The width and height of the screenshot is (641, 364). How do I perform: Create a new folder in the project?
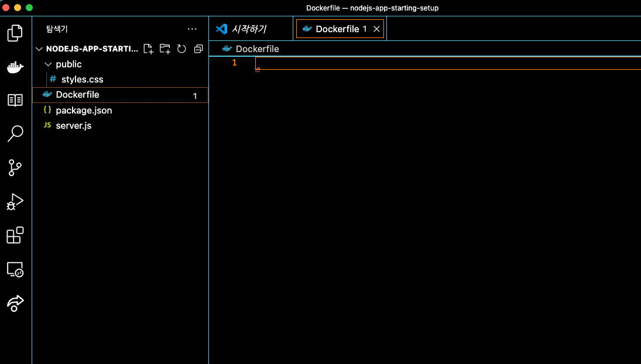(164, 49)
